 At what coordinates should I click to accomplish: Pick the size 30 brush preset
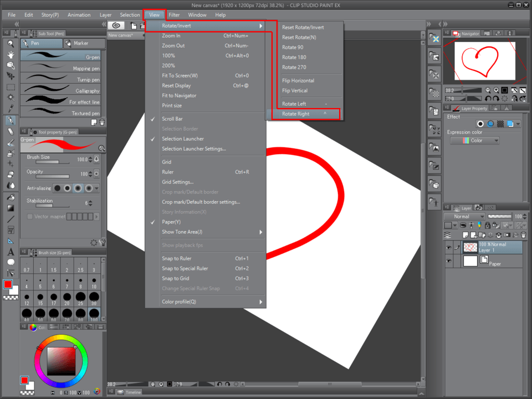[94, 297]
